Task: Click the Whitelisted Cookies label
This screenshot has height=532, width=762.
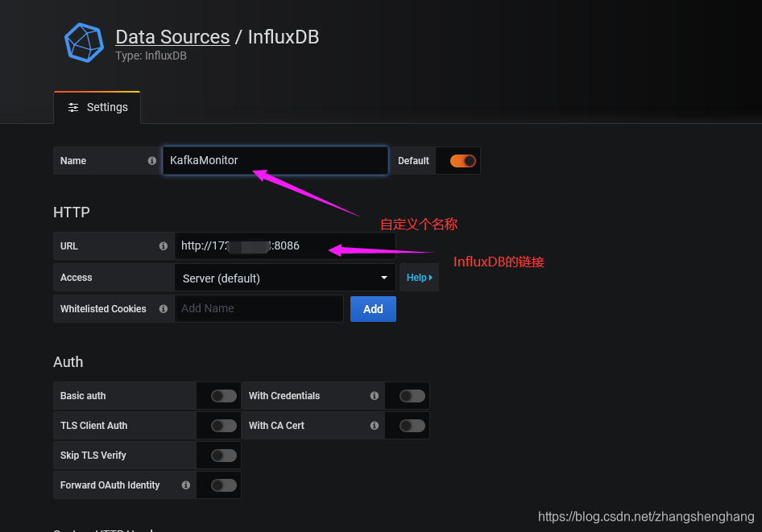Action: 103,309
